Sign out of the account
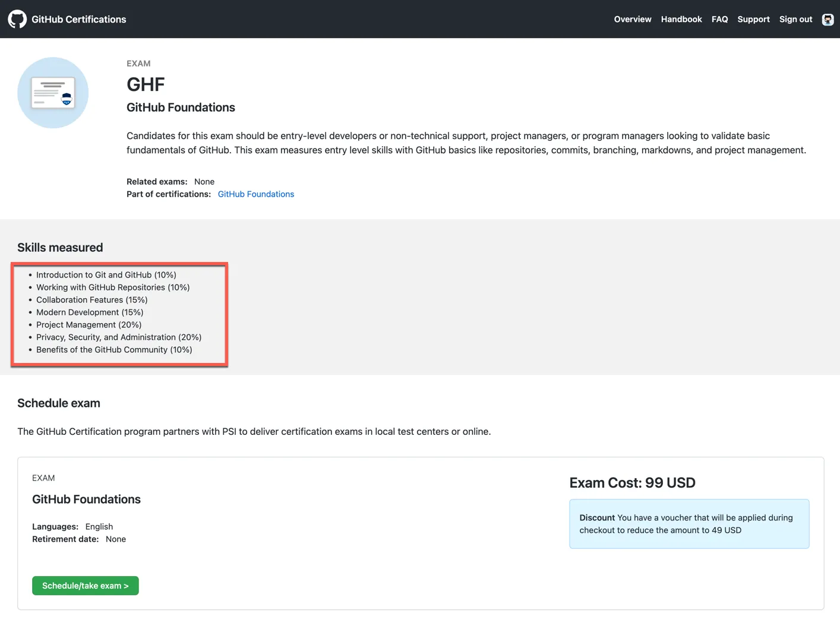 (x=795, y=20)
